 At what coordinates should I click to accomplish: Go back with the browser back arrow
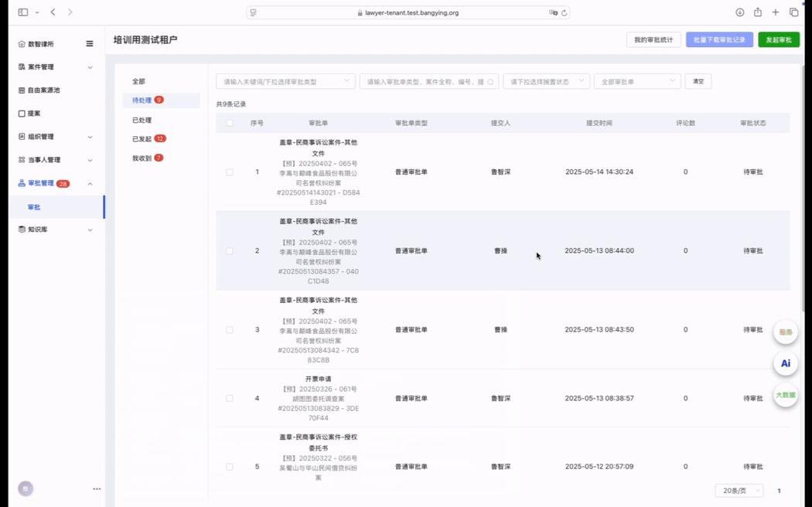click(x=53, y=12)
